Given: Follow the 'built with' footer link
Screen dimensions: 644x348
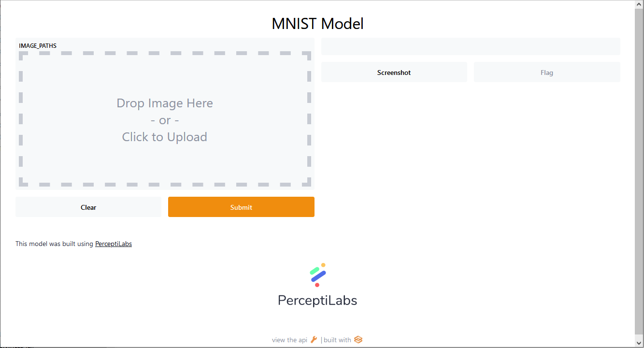Looking at the screenshot, I should point(337,340).
